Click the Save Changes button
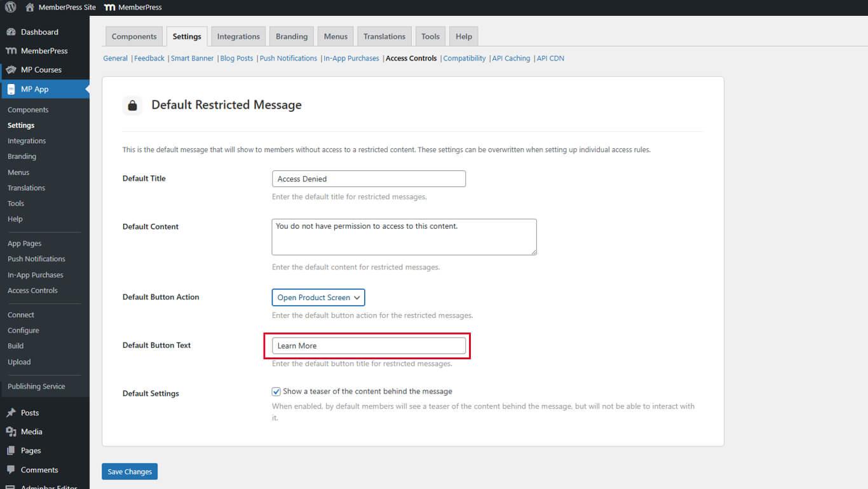Screen dimensions: 868x489 tap(130, 472)
